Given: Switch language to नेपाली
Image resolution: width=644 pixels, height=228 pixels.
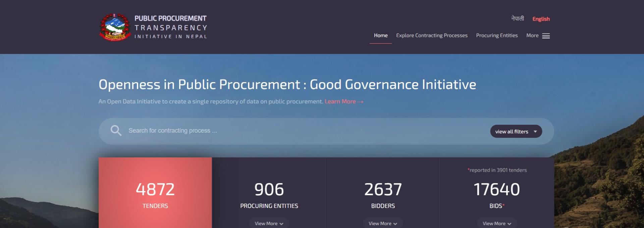Looking at the screenshot, I should pyautogui.click(x=517, y=18).
